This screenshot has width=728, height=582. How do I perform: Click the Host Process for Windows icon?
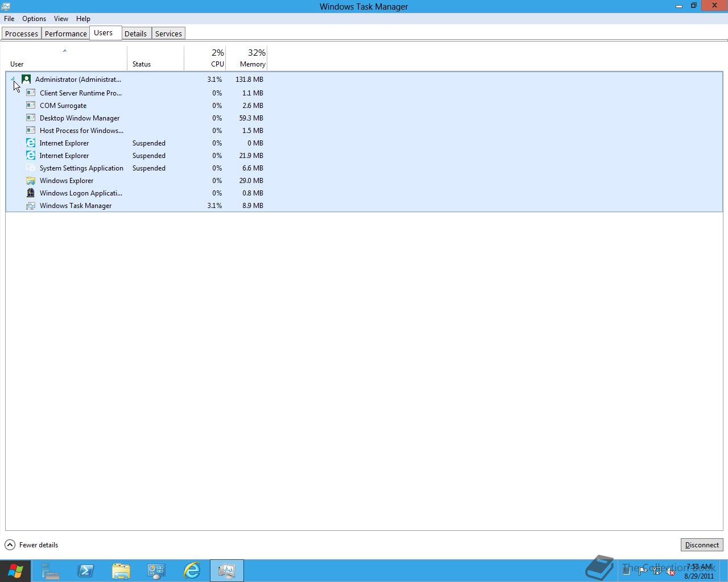click(31, 130)
